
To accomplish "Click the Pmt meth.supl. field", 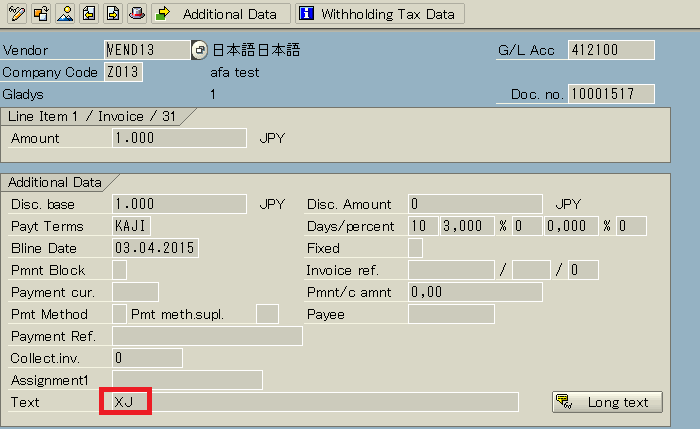I will pos(267,314).
